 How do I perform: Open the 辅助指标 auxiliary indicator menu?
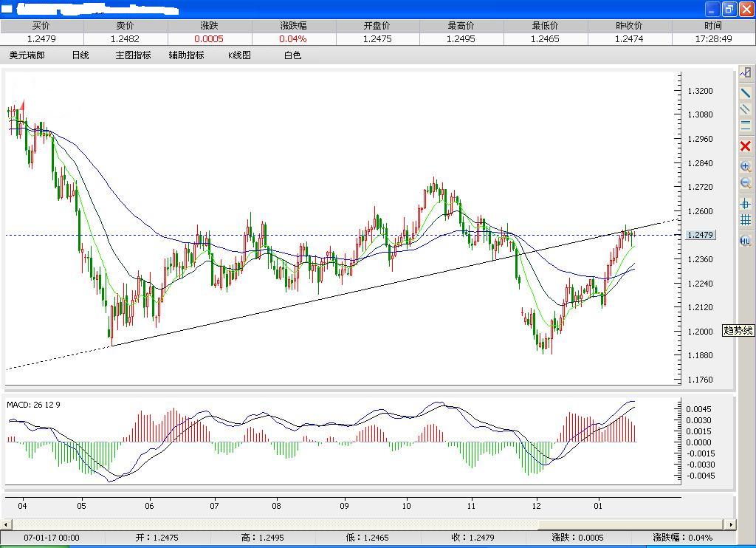pyautogui.click(x=187, y=55)
